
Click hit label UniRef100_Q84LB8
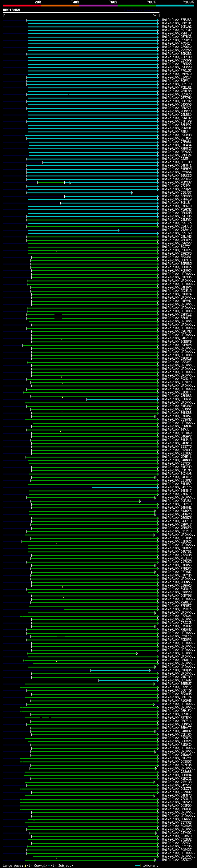pos(177,91)
